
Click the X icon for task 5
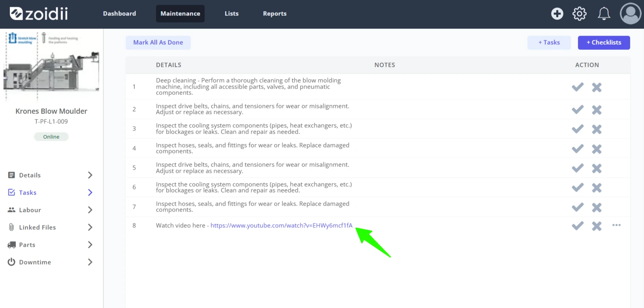click(597, 168)
